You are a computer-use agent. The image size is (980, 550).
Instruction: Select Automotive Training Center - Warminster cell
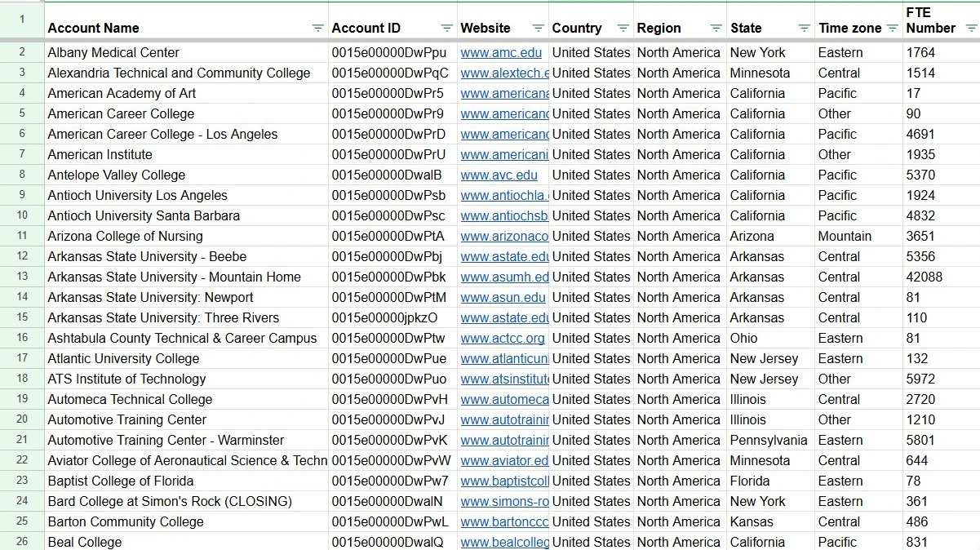(x=186, y=440)
